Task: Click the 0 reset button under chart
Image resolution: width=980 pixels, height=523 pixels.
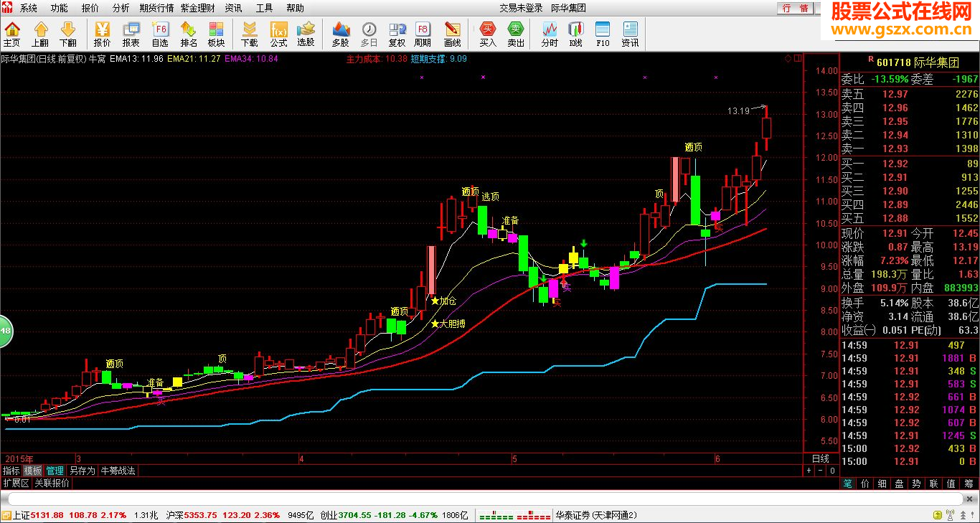Action: coord(832,471)
